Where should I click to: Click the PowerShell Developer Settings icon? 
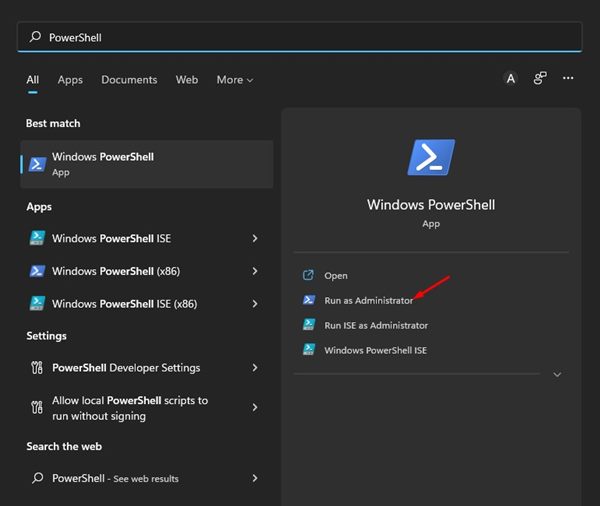(37, 368)
